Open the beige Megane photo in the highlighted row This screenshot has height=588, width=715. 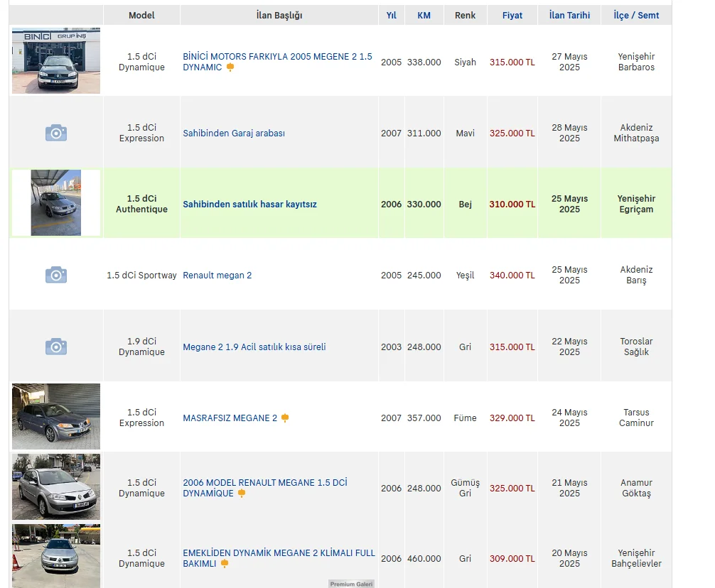[x=56, y=202]
